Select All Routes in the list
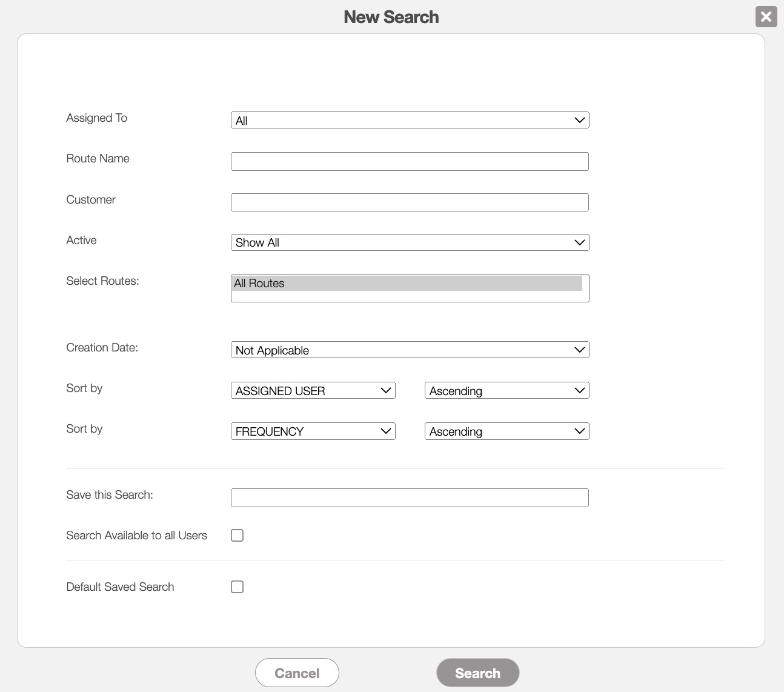The height and width of the screenshot is (692, 784). (x=406, y=283)
